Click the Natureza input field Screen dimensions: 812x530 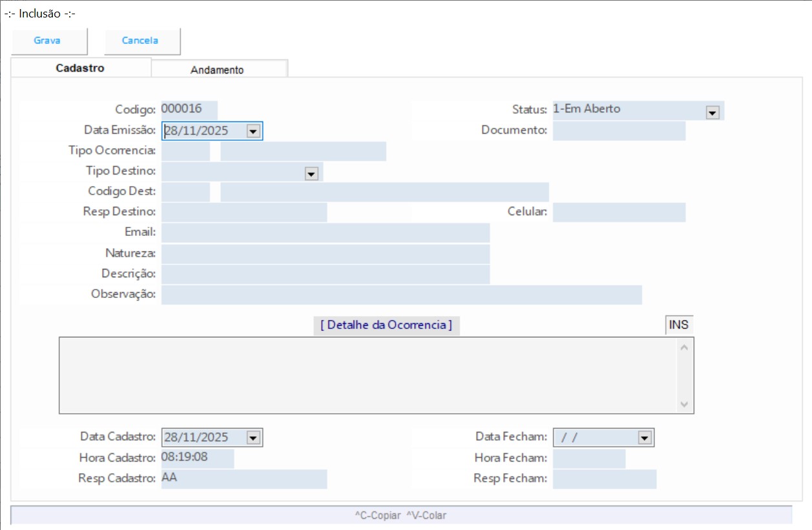tap(325, 253)
